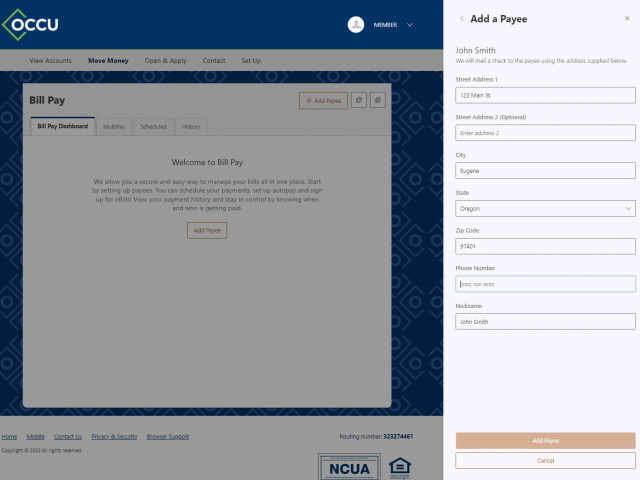Click the NCUA insurance logo

[x=350, y=466]
